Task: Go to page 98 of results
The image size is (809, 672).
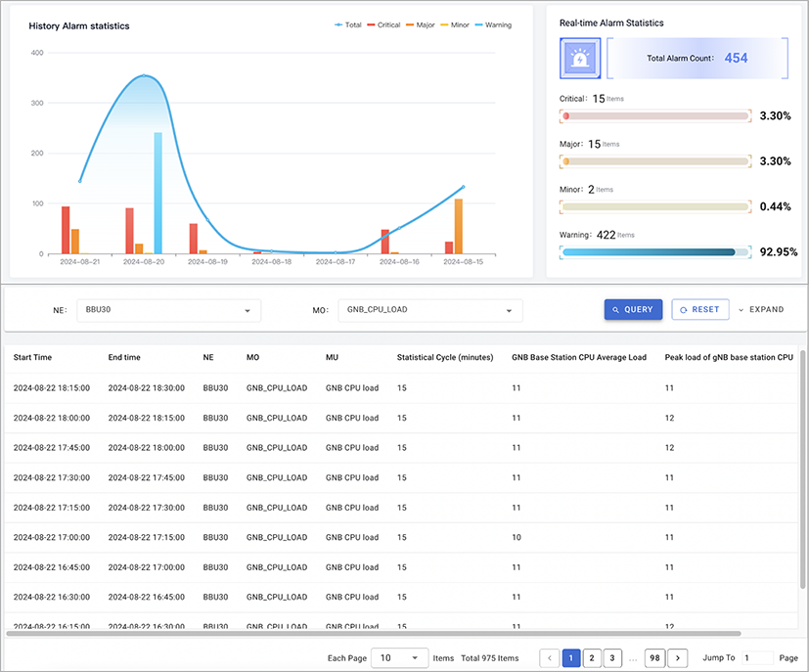Action: (x=654, y=658)
